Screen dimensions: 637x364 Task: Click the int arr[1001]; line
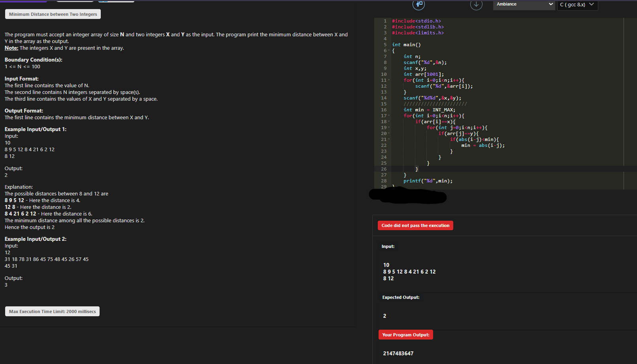(424, 74)
